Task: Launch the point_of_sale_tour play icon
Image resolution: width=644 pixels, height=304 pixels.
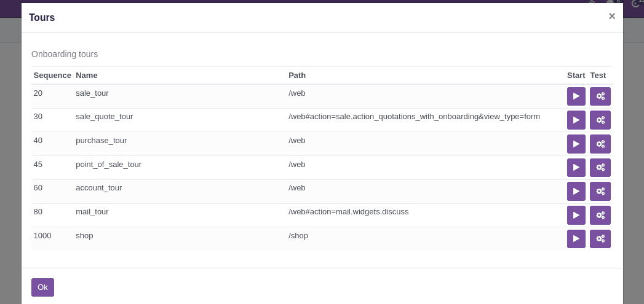Action: click(576, 168)
